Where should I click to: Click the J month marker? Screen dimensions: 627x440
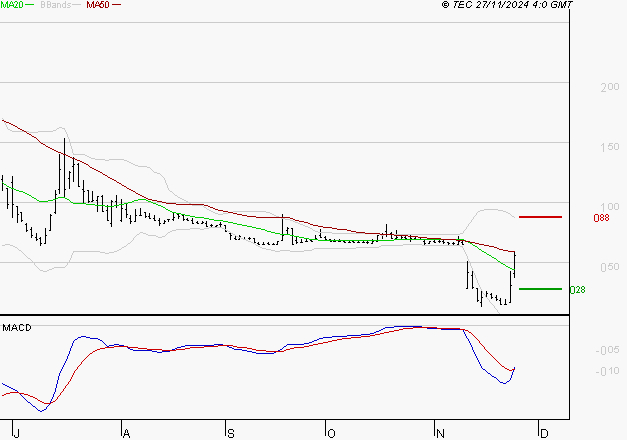[x=16, y=434]
